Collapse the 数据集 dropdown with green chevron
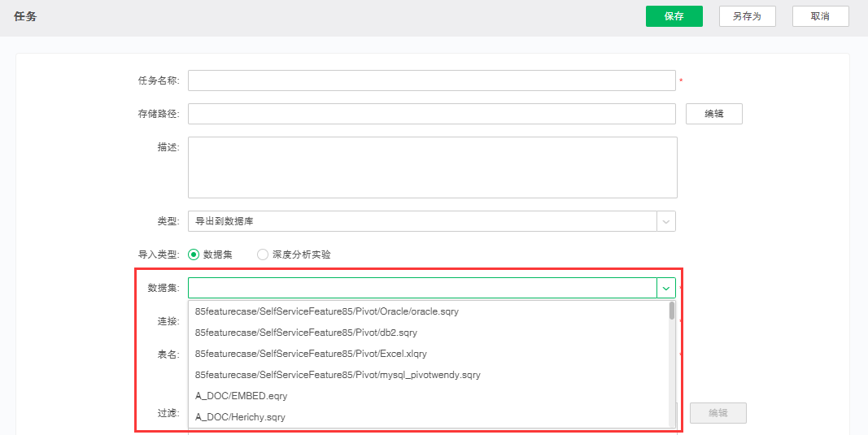Viewport: 868px width, 435px height. pyautogui.click(x=666, y=288)
